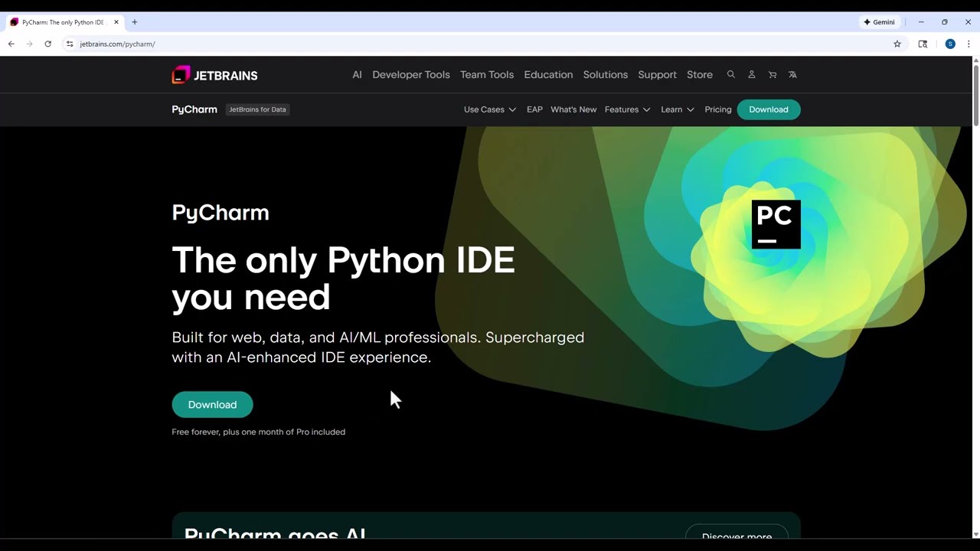Select the PyCharm browser tab
The image size is (980, 551).
[65, 22]
